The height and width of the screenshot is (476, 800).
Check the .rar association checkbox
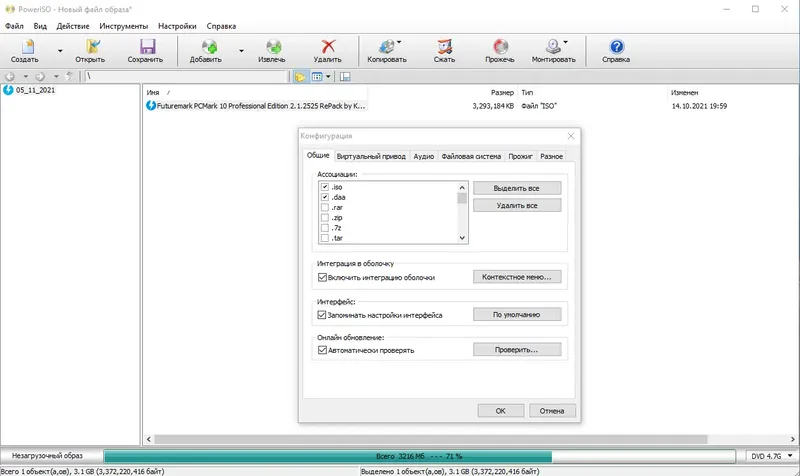point(324,207)
